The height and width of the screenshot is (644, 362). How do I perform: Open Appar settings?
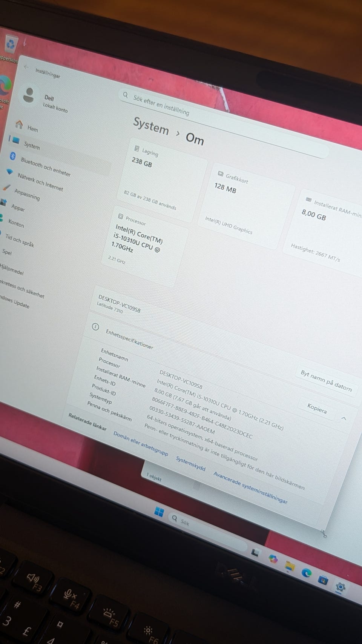pyautogui.click(x=18, y=207)
